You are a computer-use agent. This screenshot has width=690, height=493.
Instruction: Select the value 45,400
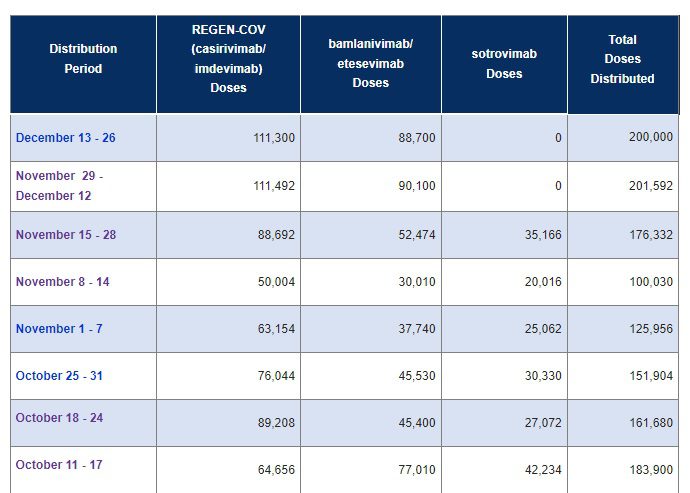point(417,423)
